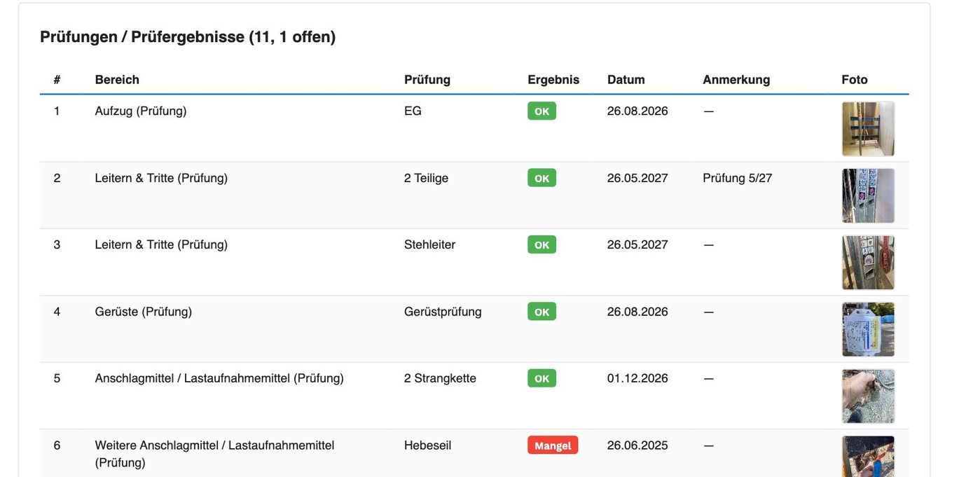Click the date 26.06.2025
This screenshot has height=477, width=980.
(x=637, y=445)
